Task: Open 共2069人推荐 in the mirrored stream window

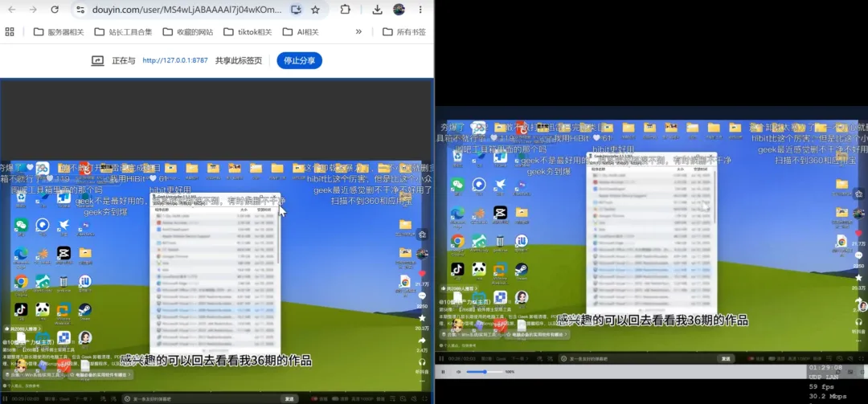Action: (x=460, y=288)
